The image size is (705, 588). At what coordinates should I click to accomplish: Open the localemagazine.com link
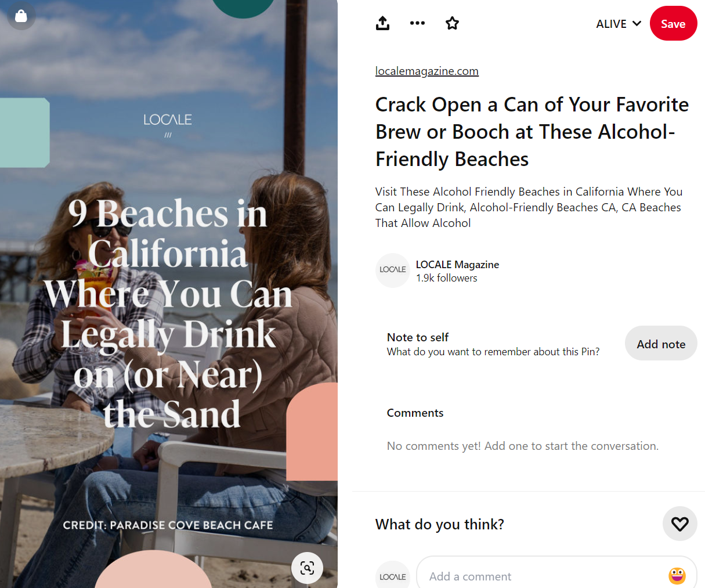(x=426, y=71)
